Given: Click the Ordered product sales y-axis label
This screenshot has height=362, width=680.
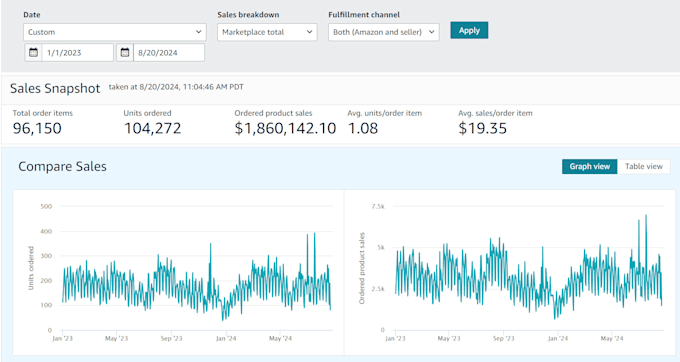Looking at the screenshot, I should [362, 268].
